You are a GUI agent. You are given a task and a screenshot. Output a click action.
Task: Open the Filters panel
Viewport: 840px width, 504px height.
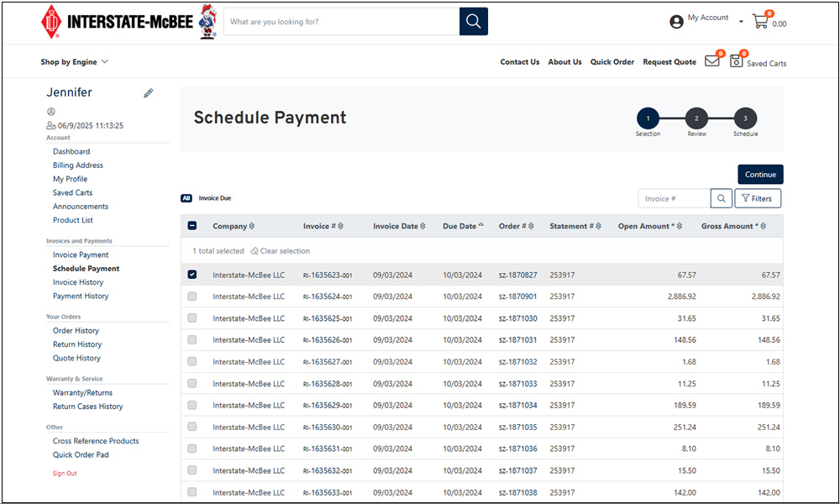tap(758, 199)
